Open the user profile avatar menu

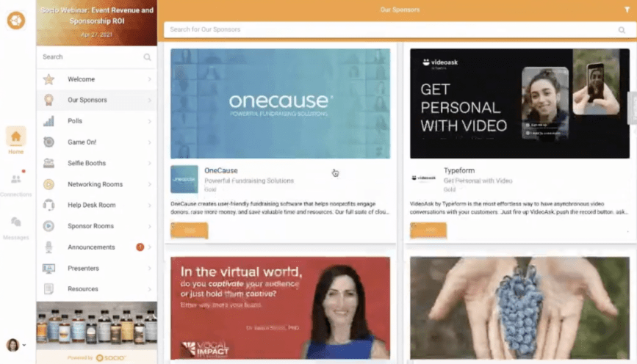(16, 345)
